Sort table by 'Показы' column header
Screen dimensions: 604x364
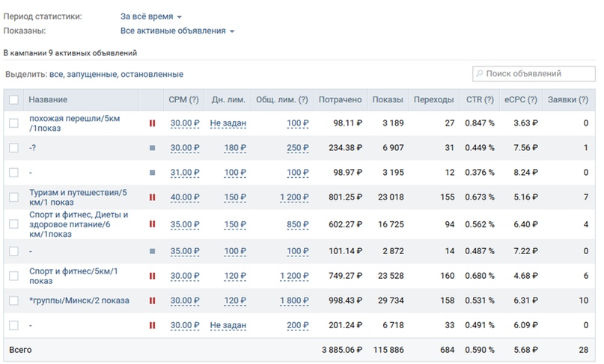(x=388, y=100)
